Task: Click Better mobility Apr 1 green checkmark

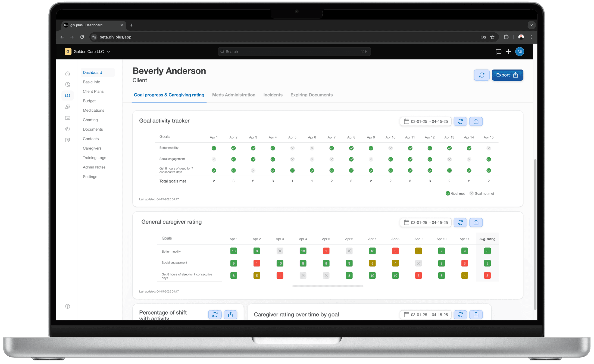Action: [214, 148]
